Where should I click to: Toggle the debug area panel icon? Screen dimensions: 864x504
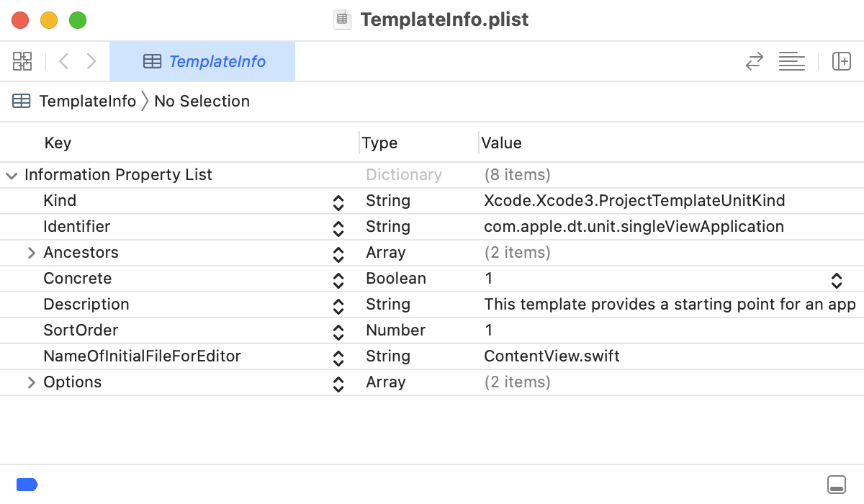pos(837,485)
